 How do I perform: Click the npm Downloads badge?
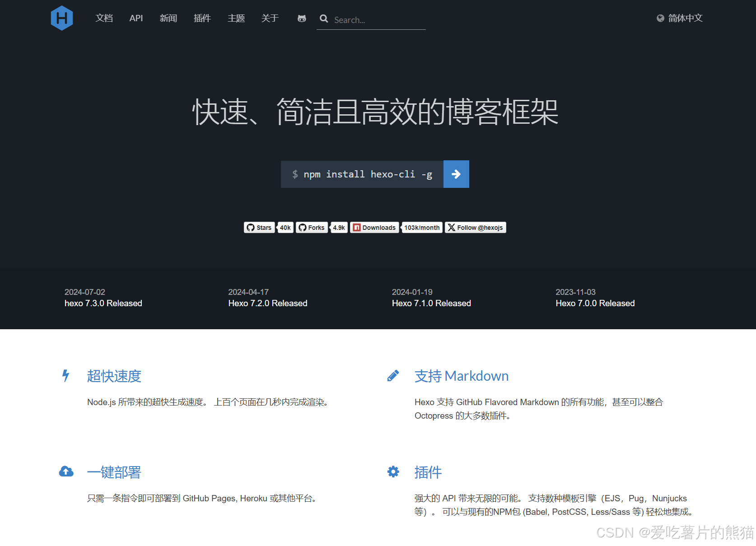click(374, 228)
